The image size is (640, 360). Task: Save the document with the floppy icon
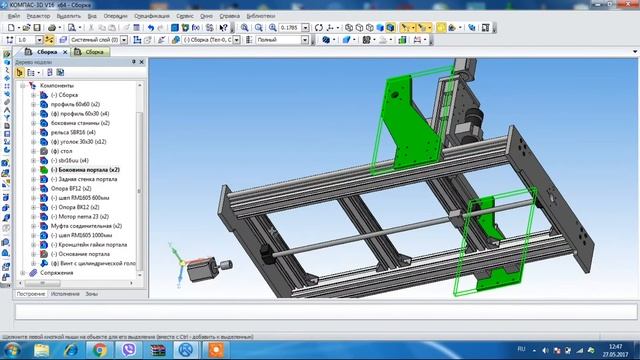[x=37, y=28]
